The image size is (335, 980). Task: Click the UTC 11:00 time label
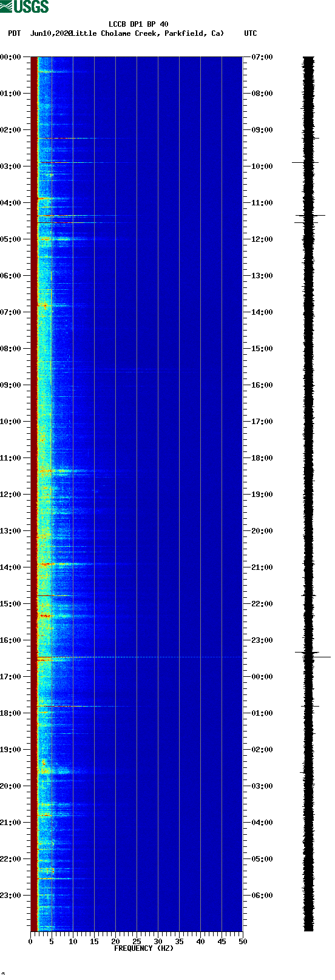[262, 203]
